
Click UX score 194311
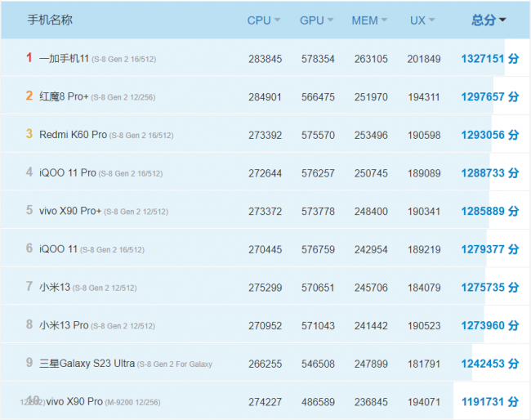pyautogui.click(x=424, y=97)
